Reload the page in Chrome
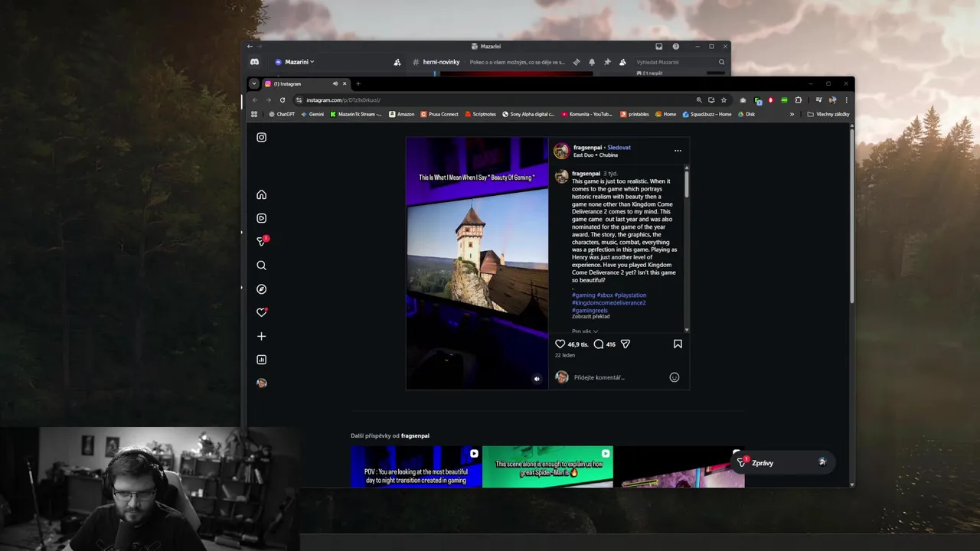The width and height of the screenshot is (980, 551). pyautogui.click(x=283, y=100)
